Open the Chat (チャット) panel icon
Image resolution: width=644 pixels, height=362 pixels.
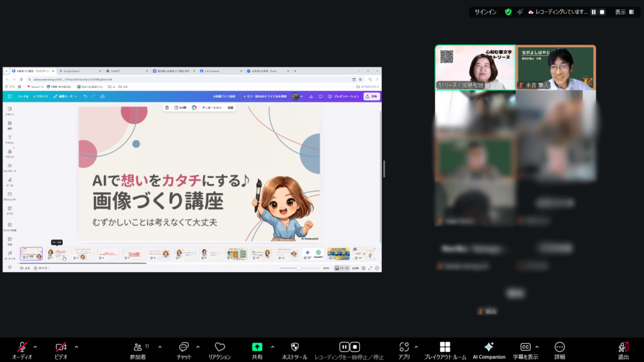(x=184, y=347)
